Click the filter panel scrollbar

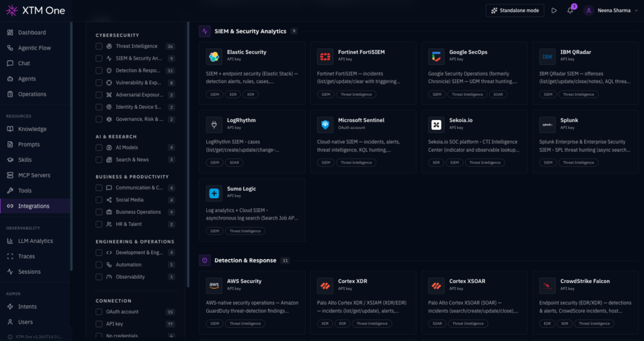click(x=188, y=154)
